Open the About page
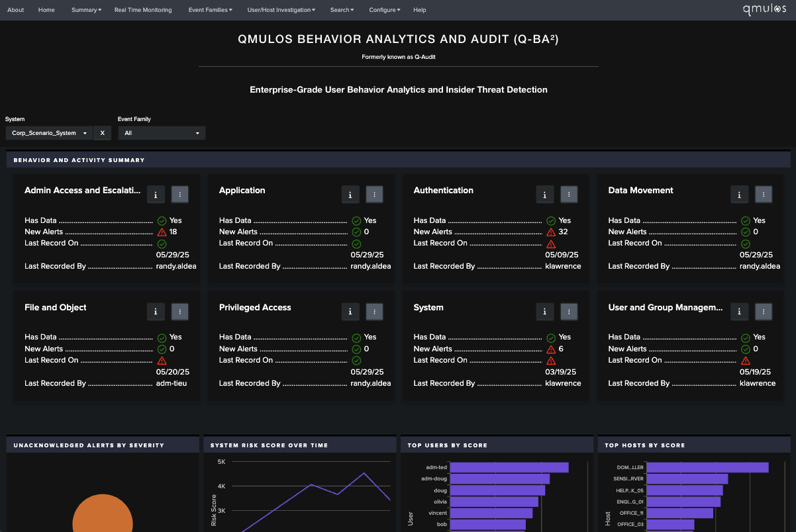The height and width of the screenshot is (532, 796). pos(16,10)
